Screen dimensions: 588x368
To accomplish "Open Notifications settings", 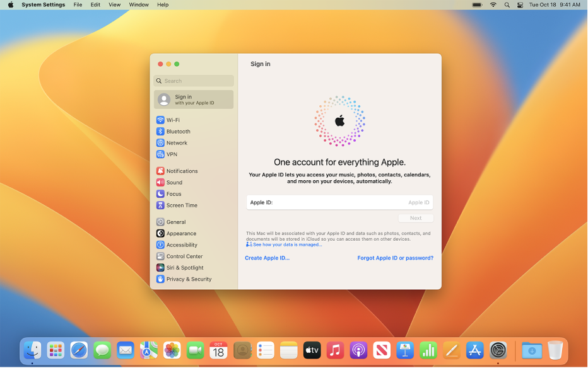I will 183,171.
